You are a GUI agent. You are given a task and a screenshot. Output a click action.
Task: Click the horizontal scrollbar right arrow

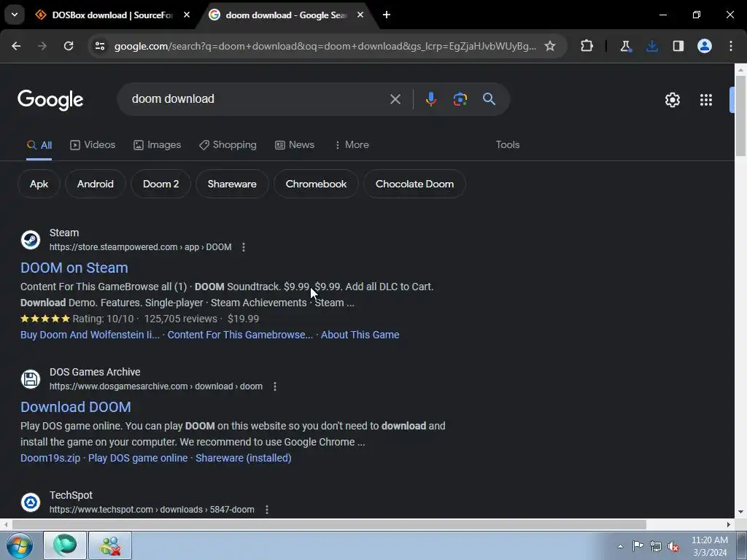(729, 524)
